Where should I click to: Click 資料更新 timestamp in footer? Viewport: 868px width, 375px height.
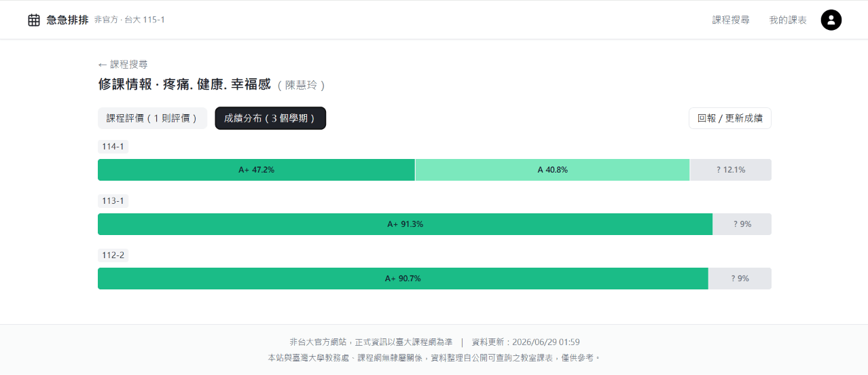[526, 342]
